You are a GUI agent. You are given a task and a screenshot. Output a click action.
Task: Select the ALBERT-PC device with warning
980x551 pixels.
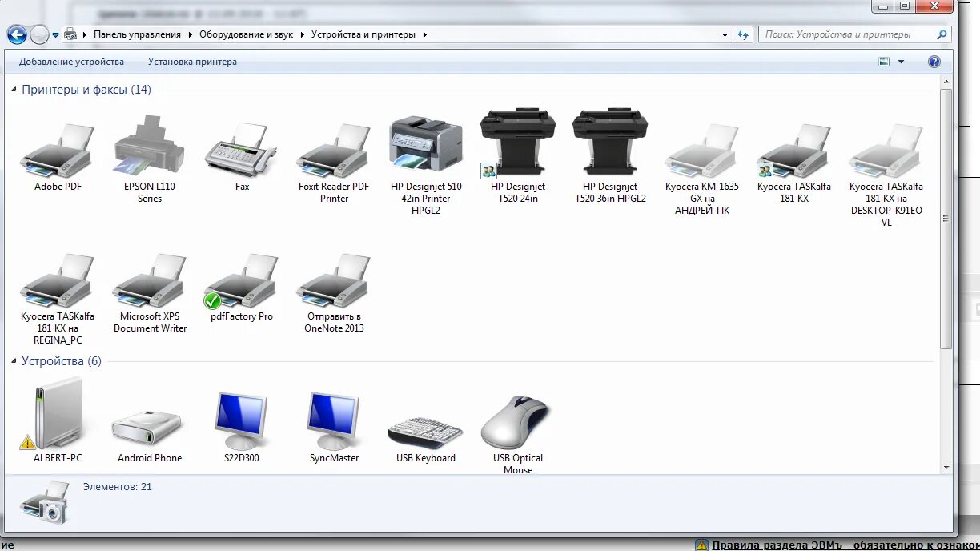[58, 421]
